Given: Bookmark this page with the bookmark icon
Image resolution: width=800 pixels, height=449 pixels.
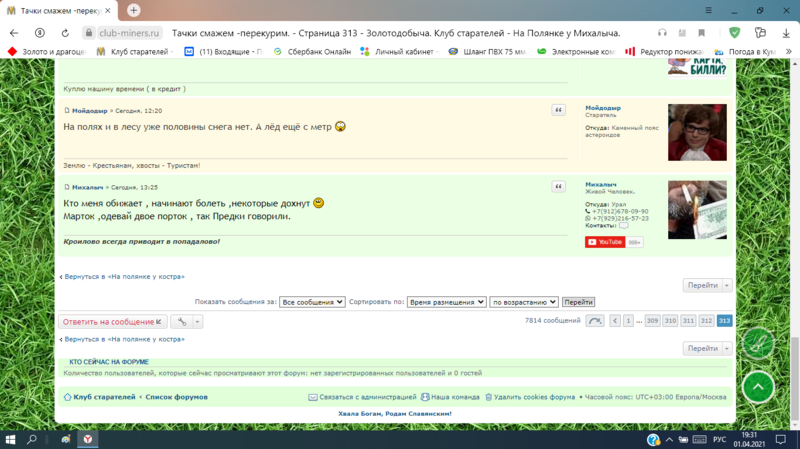Looking at the screenshot, I should click(x=702, y=33).
